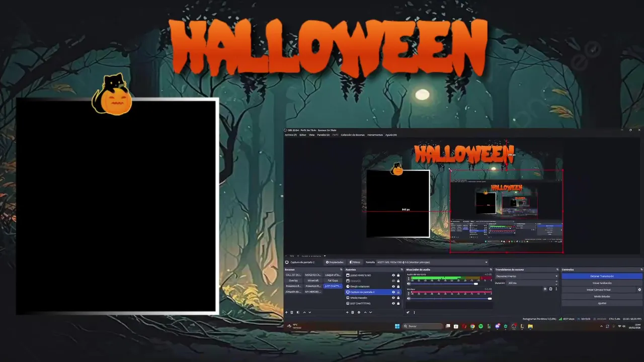Click the Filtros button
644x362 pixels.
click(x=355, y=262)
